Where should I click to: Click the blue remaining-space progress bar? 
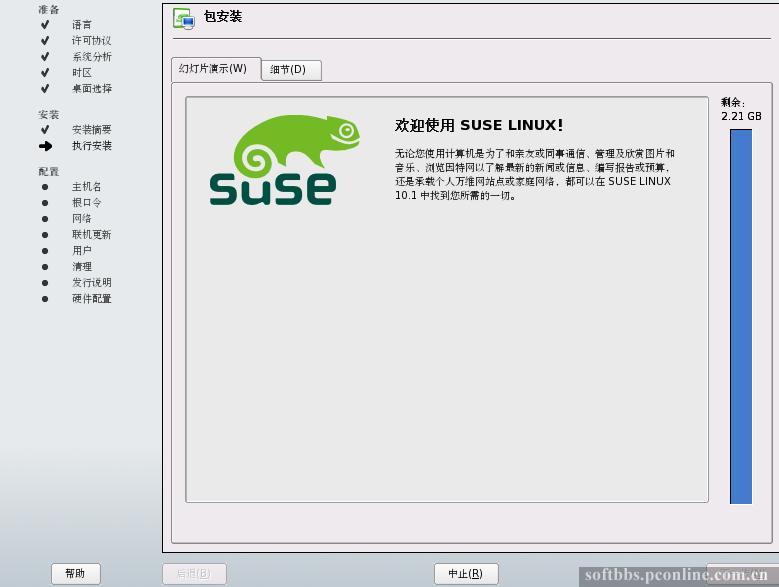741,316
